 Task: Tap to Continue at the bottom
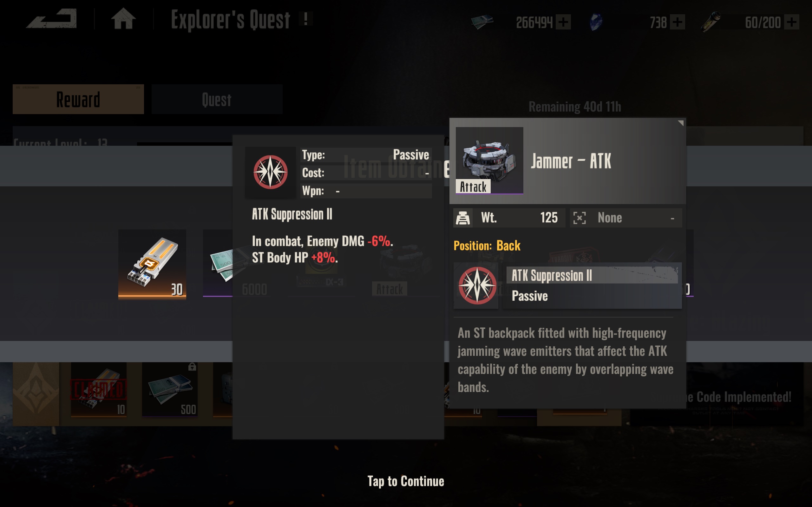coord(406,481)
